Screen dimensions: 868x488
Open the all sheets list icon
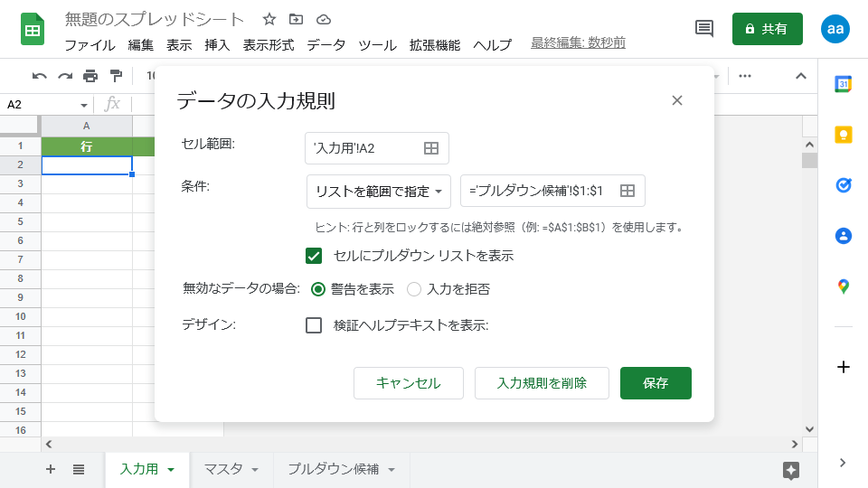(79, 469)
